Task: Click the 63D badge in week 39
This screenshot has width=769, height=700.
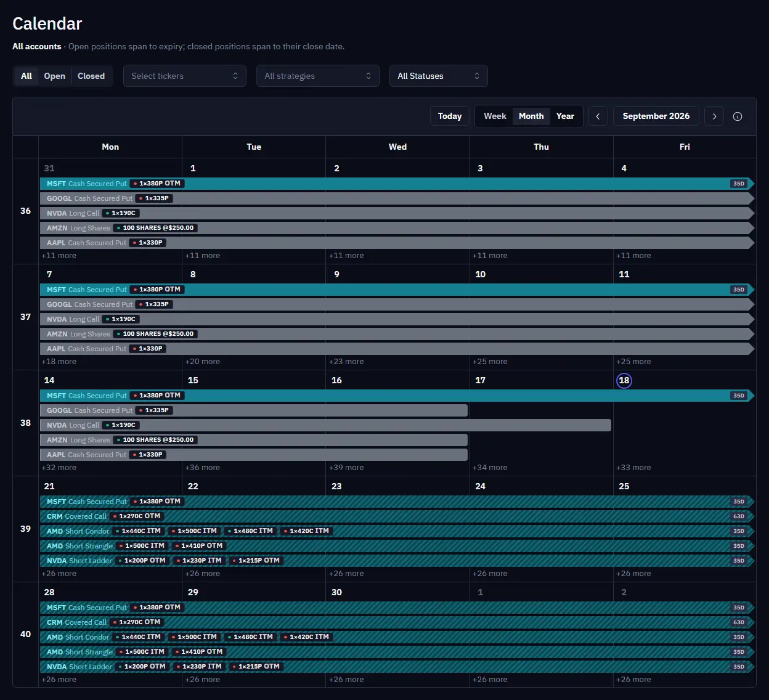Action: [739, 516]
